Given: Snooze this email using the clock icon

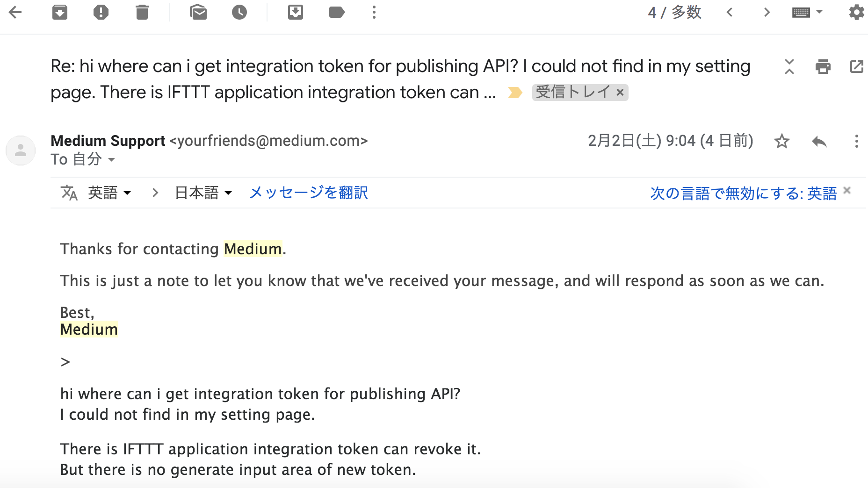Looking at the screenshot, I should (x=239, y=12).
